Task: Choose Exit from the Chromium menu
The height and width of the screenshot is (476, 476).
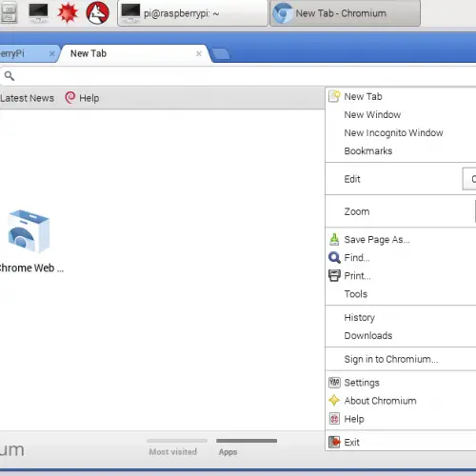Action: tap(401, 442)
